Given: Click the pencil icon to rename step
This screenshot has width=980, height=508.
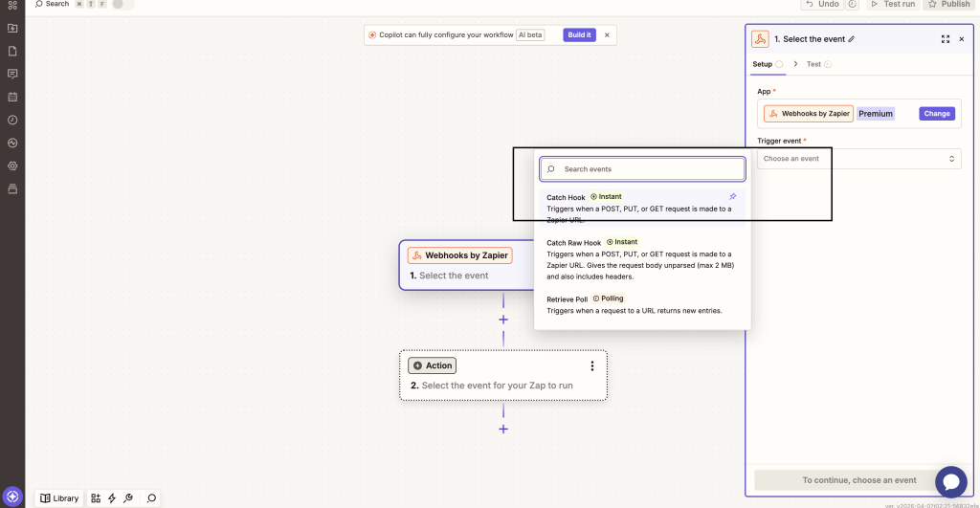Looking at the screenshot, I should pos(852,39).
